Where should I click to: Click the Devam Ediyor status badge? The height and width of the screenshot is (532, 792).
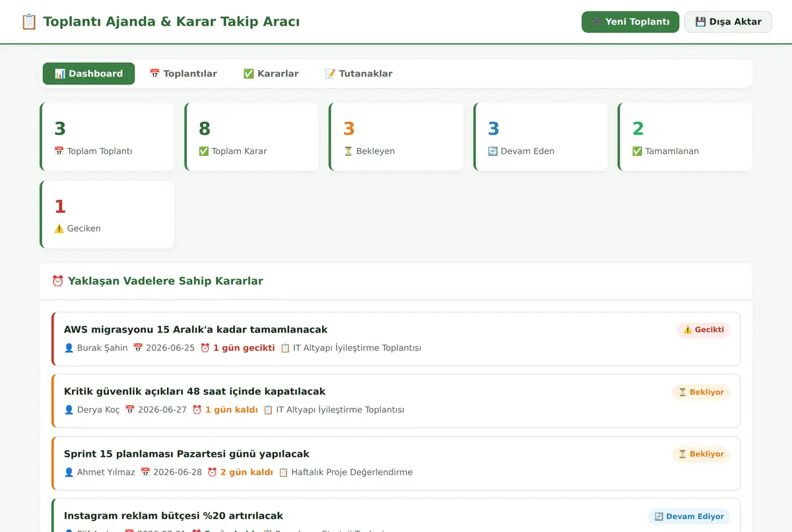[689, 516]
